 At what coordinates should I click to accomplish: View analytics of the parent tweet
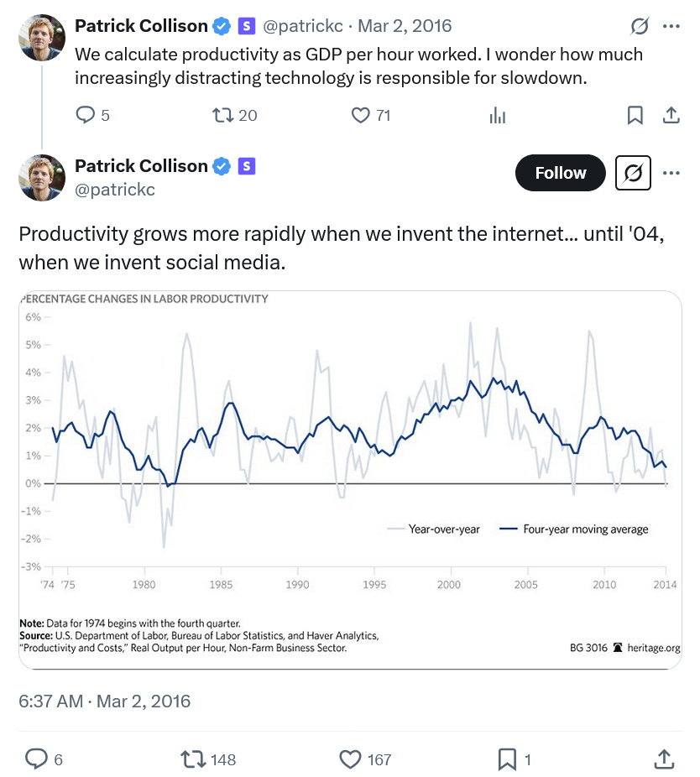click(498, 115)
